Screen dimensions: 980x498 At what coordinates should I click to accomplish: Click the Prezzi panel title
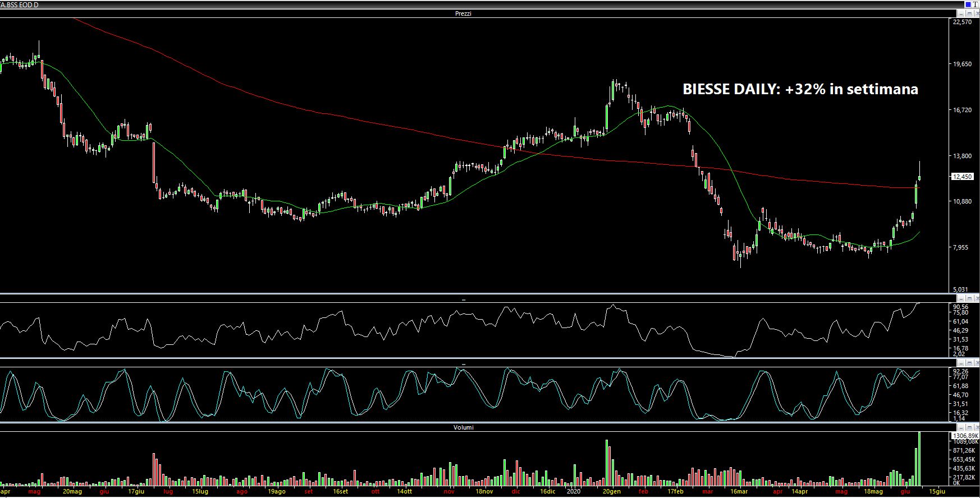(463, 13)
